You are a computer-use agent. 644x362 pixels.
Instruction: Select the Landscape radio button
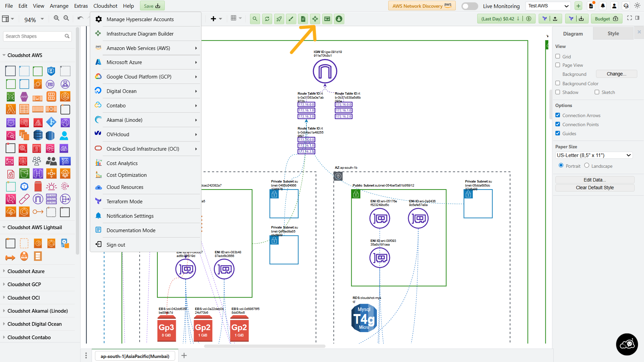[587, 165]
